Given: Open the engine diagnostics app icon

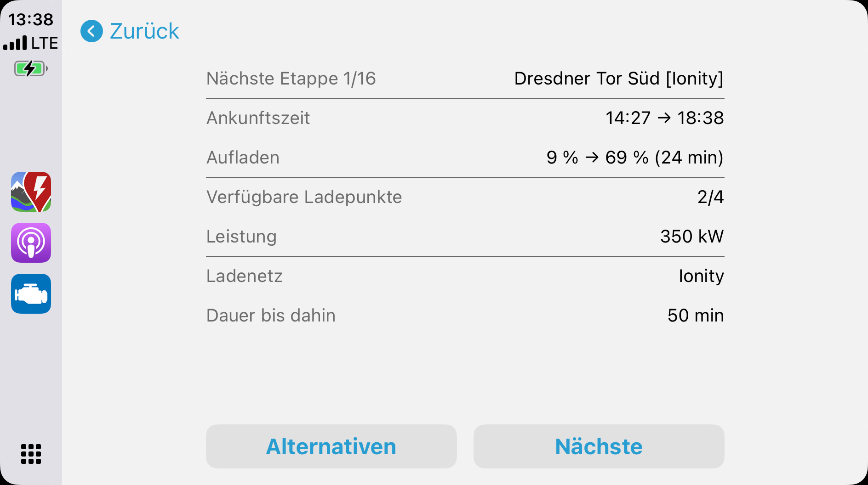Looking at the screenshot, I should click(31, 294).
